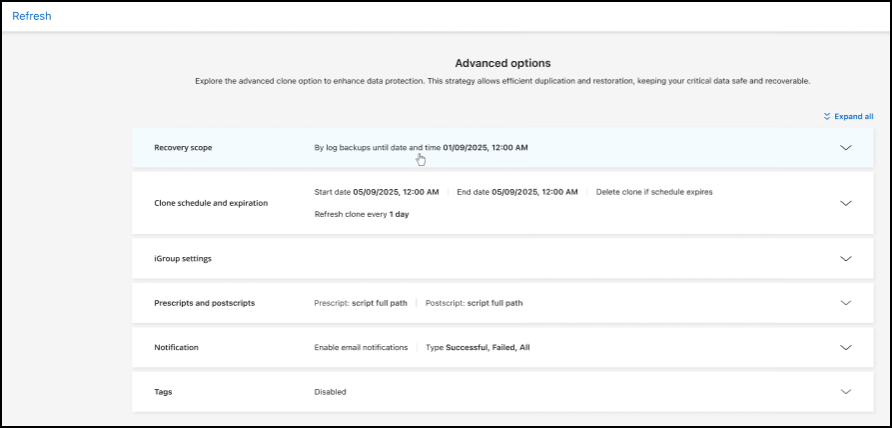Select the Notification row label
Image resolution: width=892 pixels, height=428 pixels.
tap(176, 347)
